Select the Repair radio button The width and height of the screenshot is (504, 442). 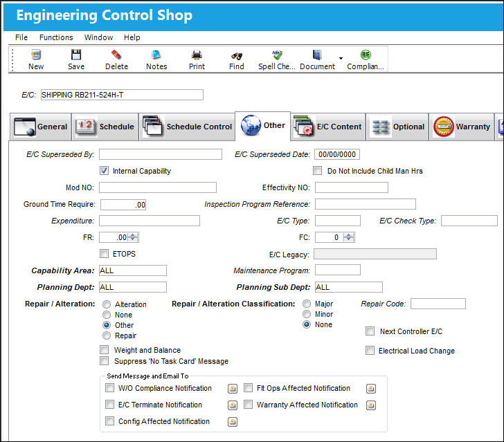point(107,335)
